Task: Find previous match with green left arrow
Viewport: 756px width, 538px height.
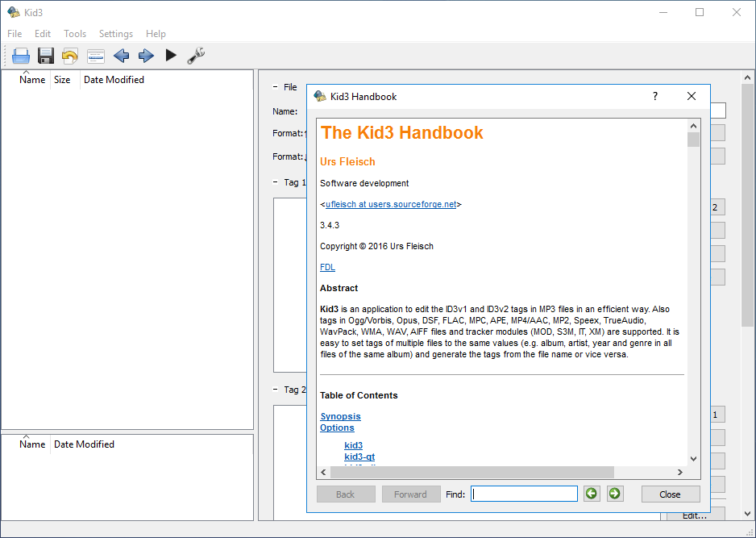Action: click(592, 494)
